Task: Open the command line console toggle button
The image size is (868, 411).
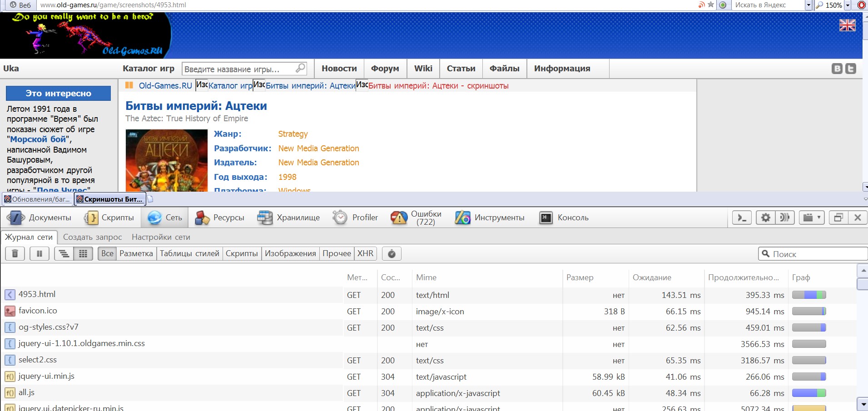Action: 742,218
